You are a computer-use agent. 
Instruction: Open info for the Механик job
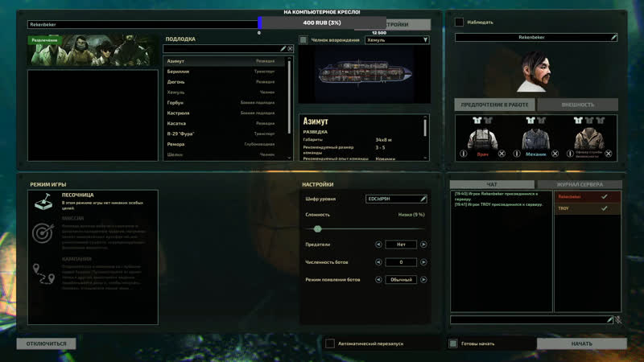pos(517,154)
